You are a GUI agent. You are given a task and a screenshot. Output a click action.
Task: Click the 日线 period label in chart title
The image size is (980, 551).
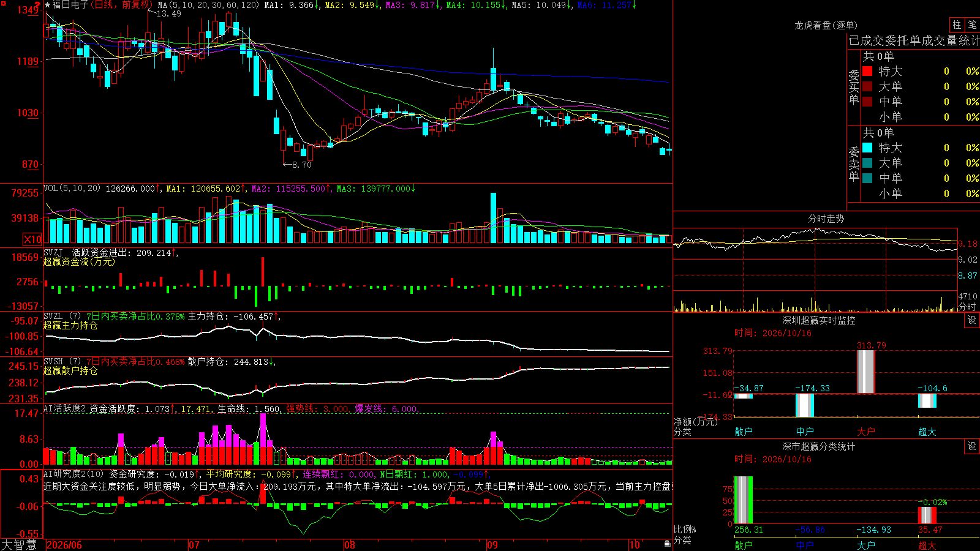pos(104,5)
